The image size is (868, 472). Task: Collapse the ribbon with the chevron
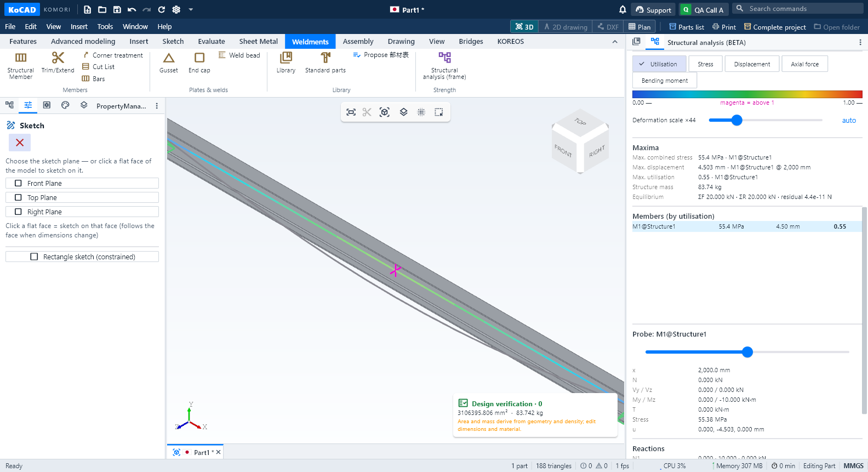615,42
